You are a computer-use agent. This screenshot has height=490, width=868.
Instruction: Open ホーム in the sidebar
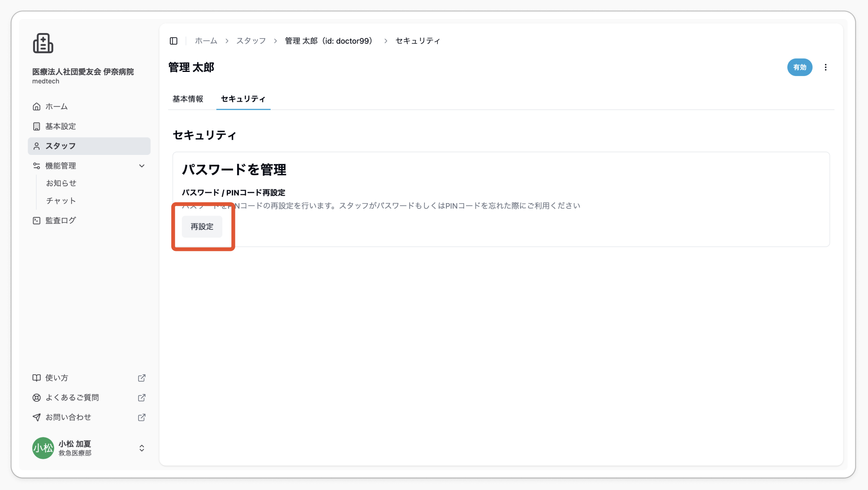[89, 107]
